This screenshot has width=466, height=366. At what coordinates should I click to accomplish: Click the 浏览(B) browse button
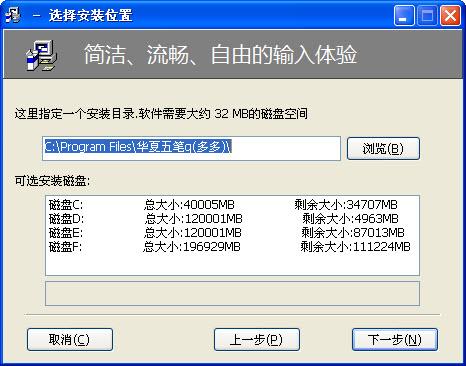[x=383, y=148]
